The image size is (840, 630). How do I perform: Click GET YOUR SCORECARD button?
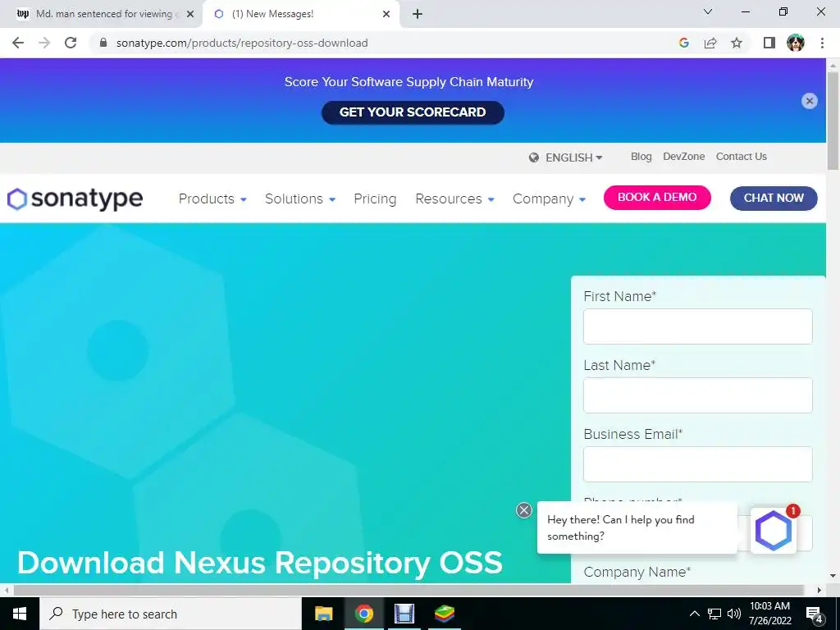413,112
